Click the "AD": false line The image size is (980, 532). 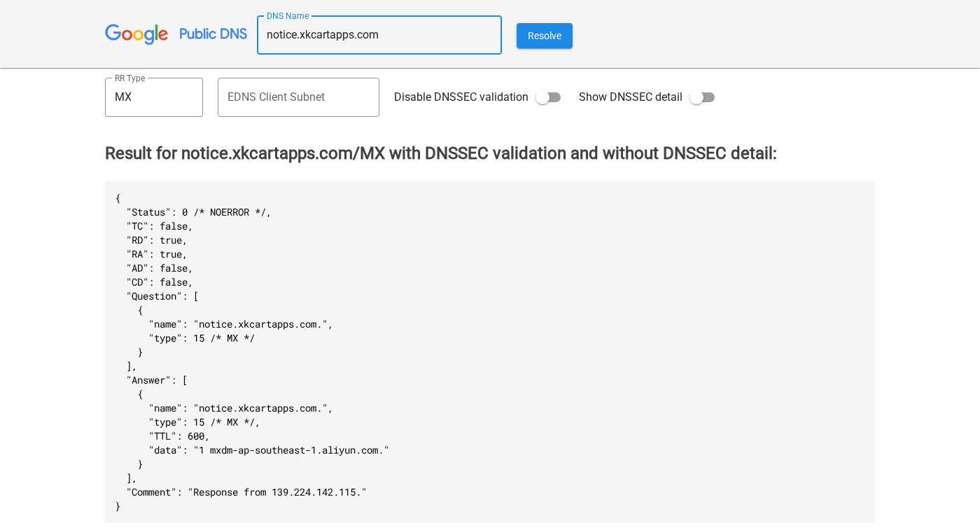(x=160, y=268)
